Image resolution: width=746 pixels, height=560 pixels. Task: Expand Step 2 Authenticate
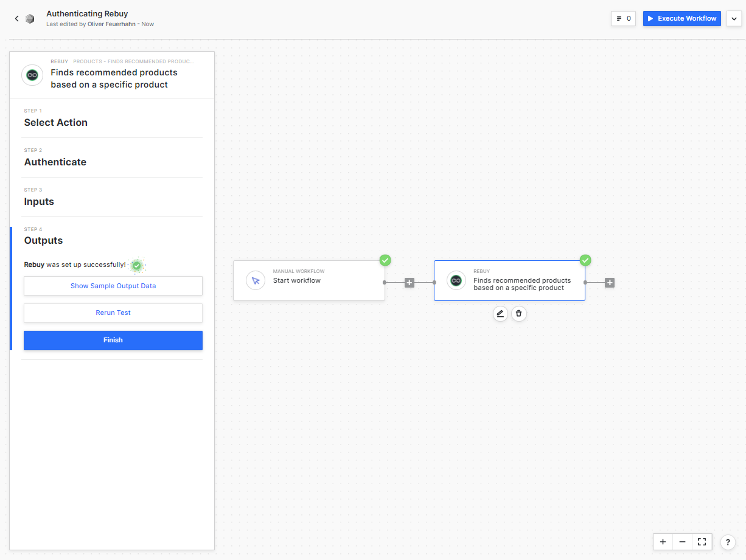(113, 157)
